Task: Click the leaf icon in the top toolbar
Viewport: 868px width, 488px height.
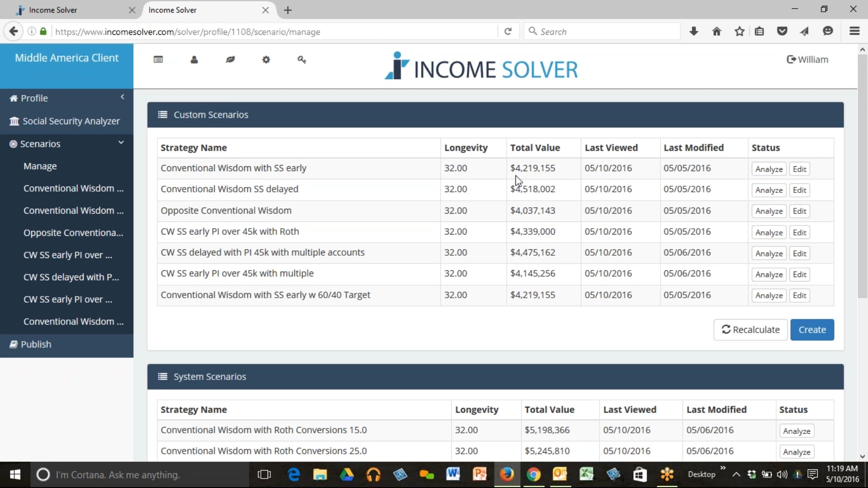Action: (x=231, y=59)
